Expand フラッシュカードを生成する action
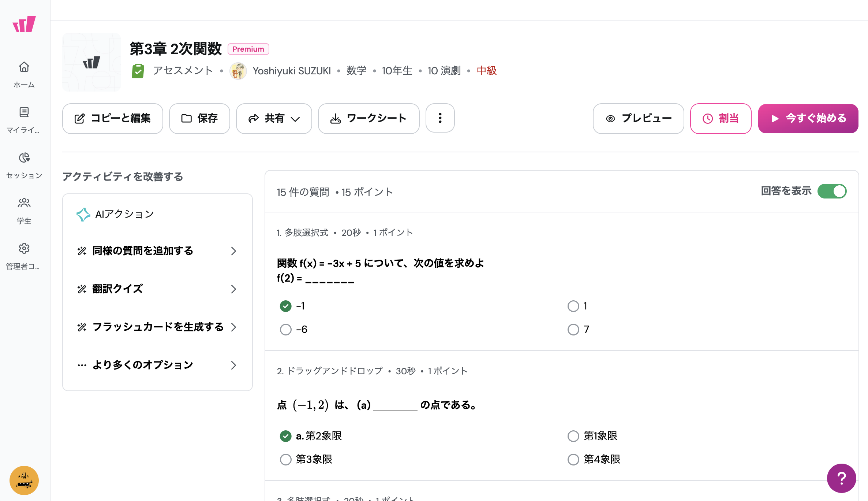Viewport: 868px width, 501px height. (157, 327)
